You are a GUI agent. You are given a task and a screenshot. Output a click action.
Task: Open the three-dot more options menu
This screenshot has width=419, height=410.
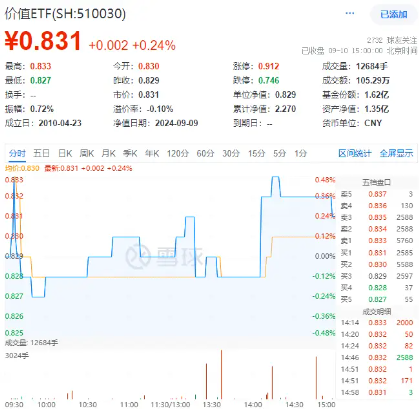click(x=350, y=13)
